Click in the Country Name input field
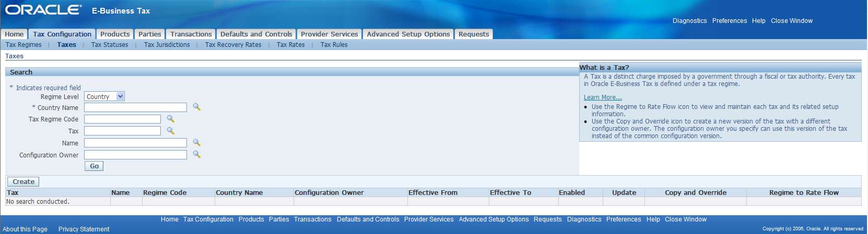The image size is (868, 234). pos(135,107)
